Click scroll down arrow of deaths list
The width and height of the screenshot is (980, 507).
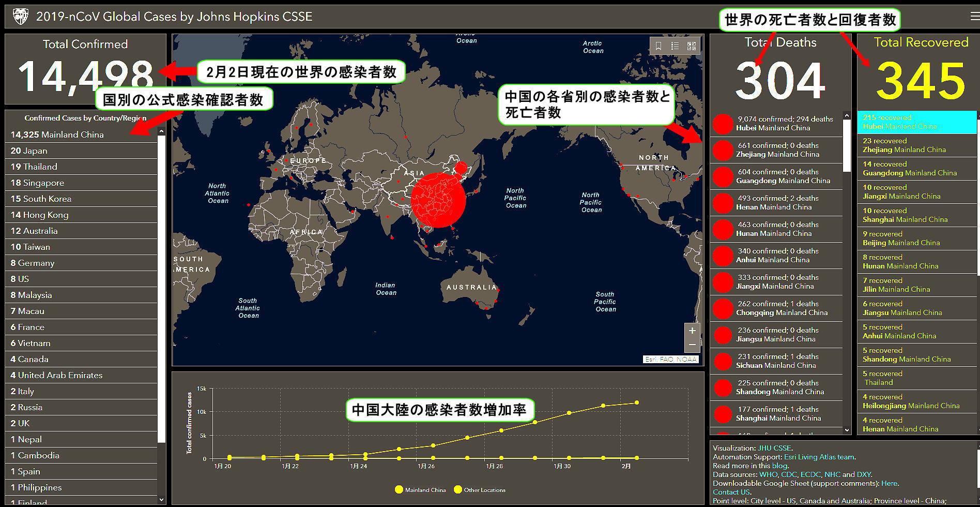pyautogui.click(x=847, y=430)
